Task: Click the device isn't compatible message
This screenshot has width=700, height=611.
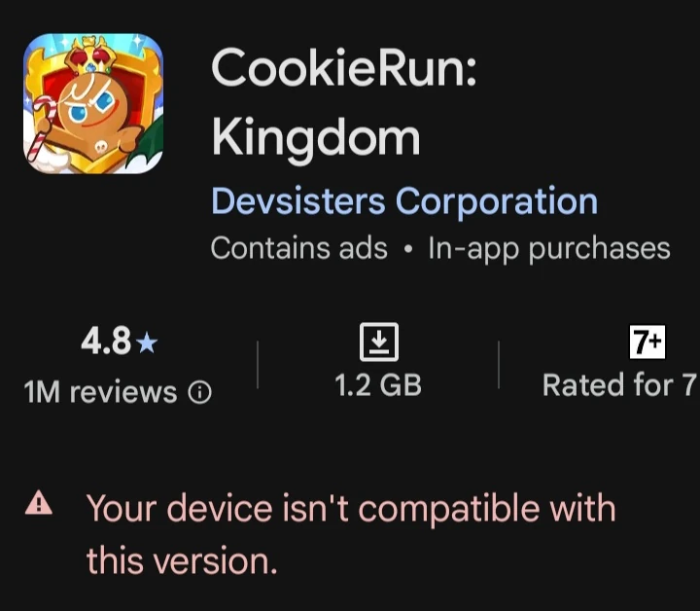Action: coord(351,534)
